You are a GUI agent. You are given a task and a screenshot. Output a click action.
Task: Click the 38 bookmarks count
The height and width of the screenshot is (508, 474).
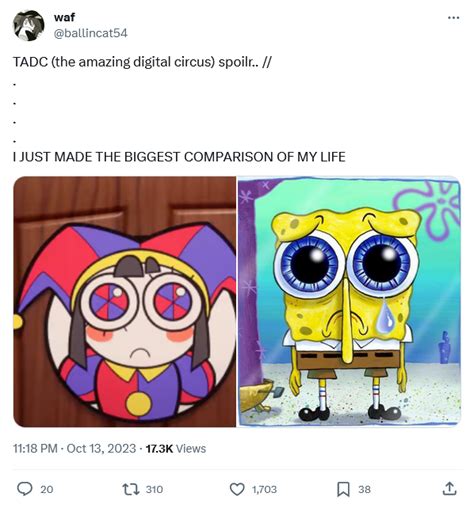[364, 489]
